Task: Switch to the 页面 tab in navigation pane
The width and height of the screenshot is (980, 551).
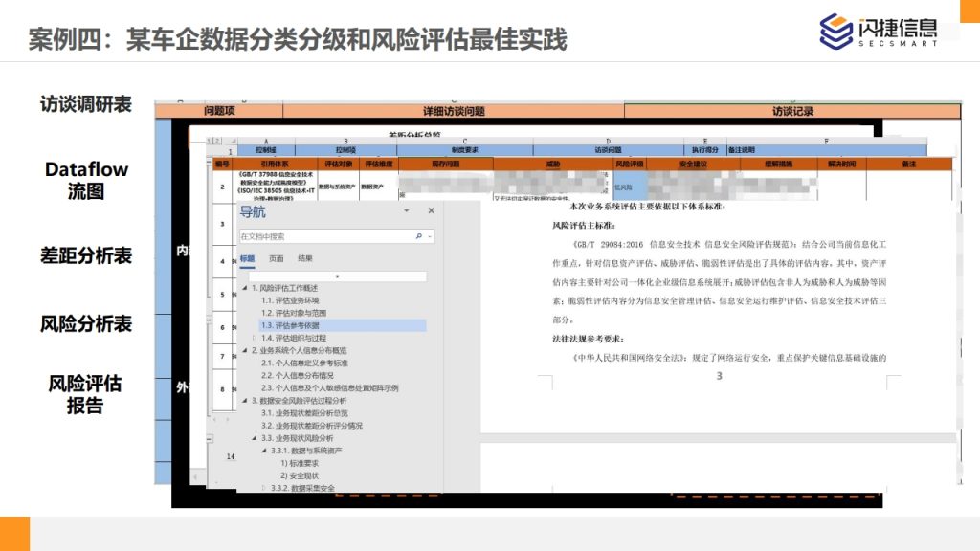Action: pos(277,258)
